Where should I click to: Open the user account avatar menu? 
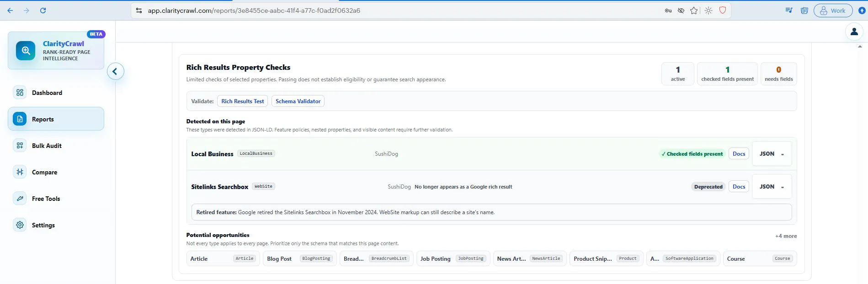[x=854, y=32]
